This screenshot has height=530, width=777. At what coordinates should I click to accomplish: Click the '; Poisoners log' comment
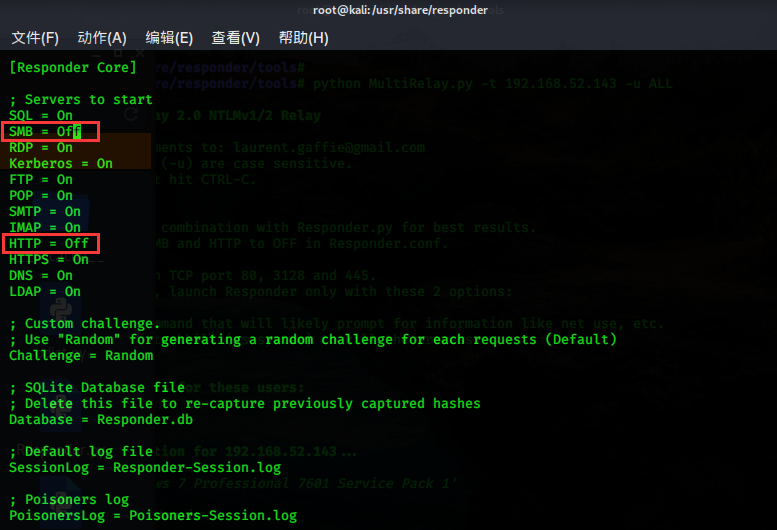pyautogui.click(x=69, y=499)
